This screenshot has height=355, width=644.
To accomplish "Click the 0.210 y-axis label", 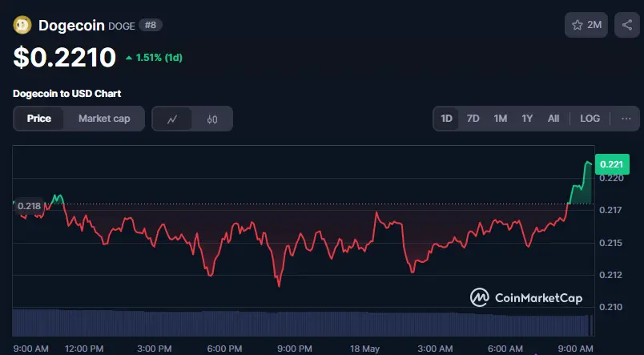I will click(611, 307).
